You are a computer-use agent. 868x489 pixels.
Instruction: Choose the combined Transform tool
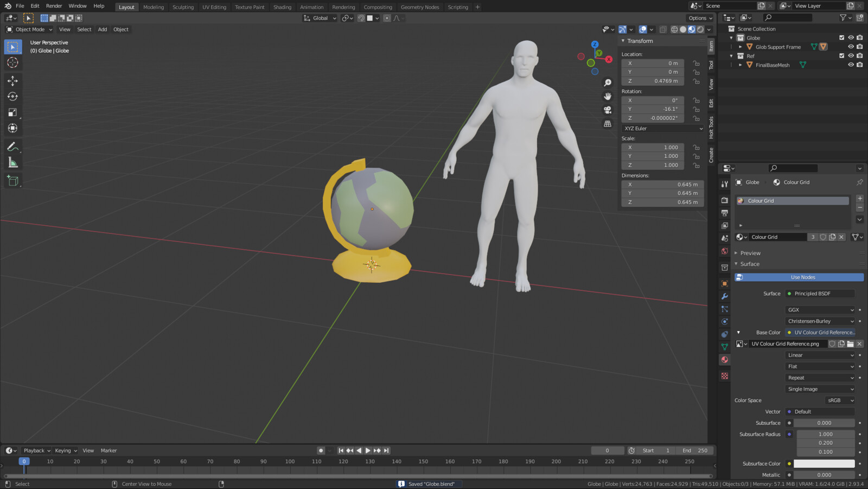pos(12,128)
